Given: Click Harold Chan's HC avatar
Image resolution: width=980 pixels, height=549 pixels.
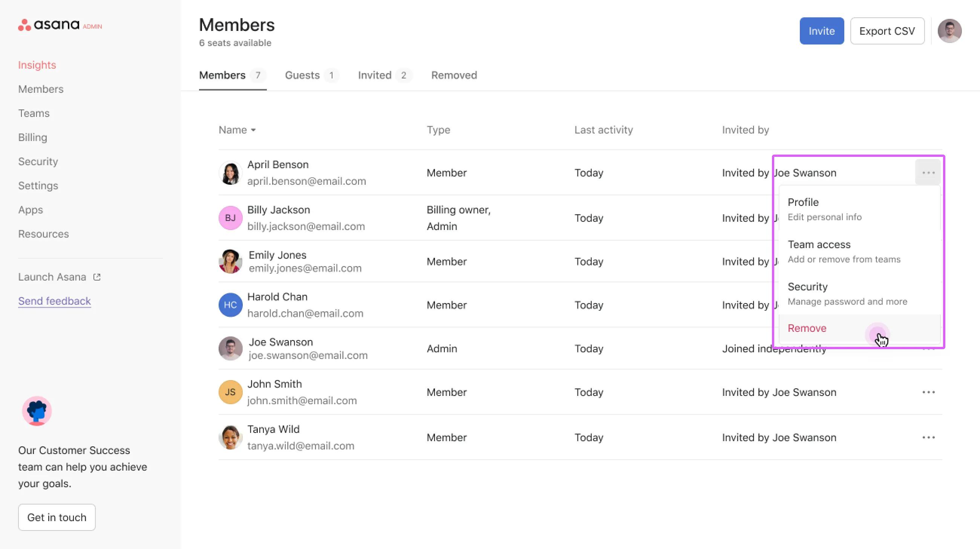Looking at the screenshot, I should 230,305.
